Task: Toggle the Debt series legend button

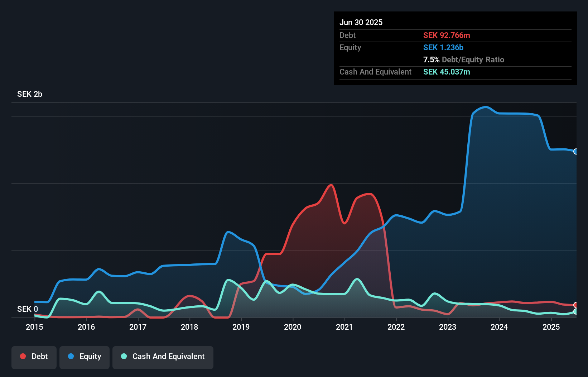Action: pos(34,357)
